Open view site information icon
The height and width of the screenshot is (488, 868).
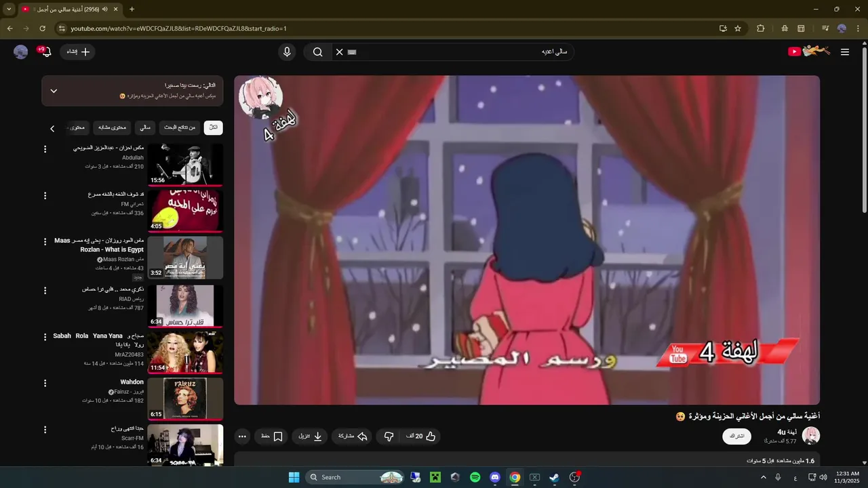click(61, 28)
